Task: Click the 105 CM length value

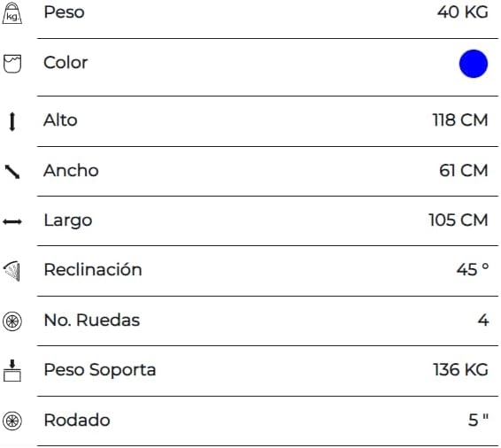Action: pos(459,220)
